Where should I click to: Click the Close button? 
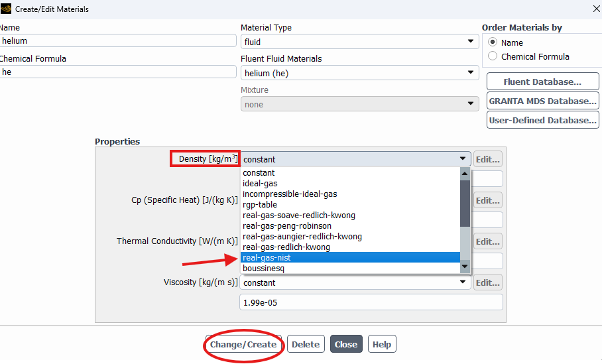click(x=346, y=344)
